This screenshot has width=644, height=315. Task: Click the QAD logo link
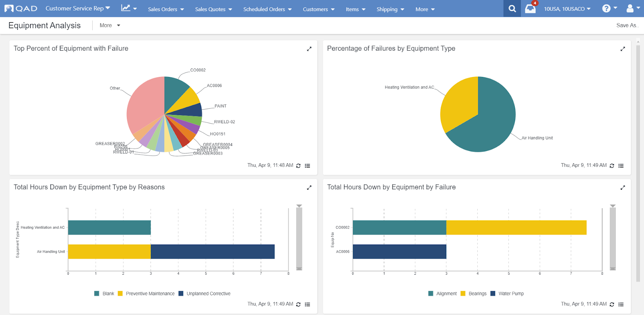21,8
